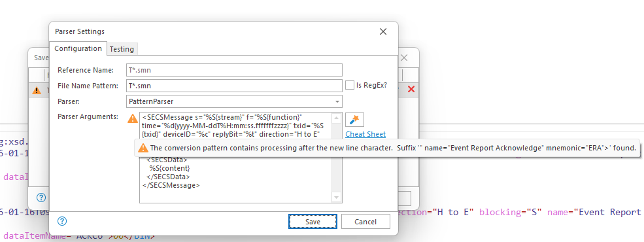This screenshot has width=644, height=242.
Task: Open the Configuration tab
Action: pos(78,48)
